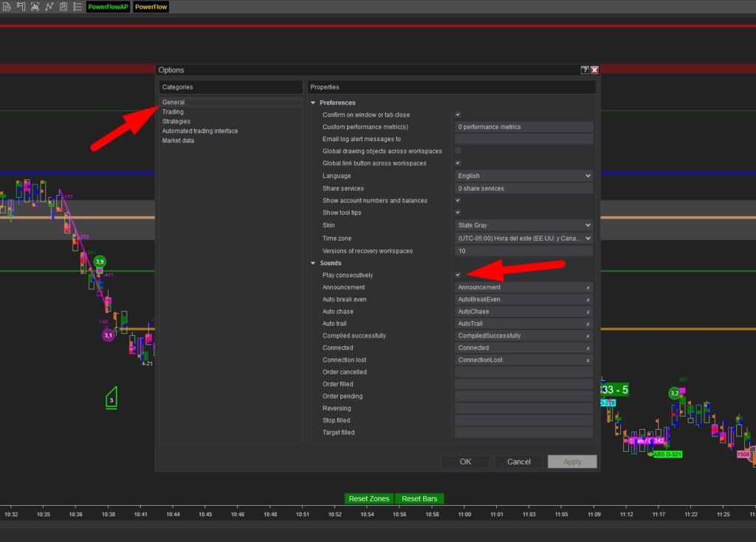The image size is (756, 542).
Task: Clear the Announcement sound with its x icon
Action: click(588, 287)
